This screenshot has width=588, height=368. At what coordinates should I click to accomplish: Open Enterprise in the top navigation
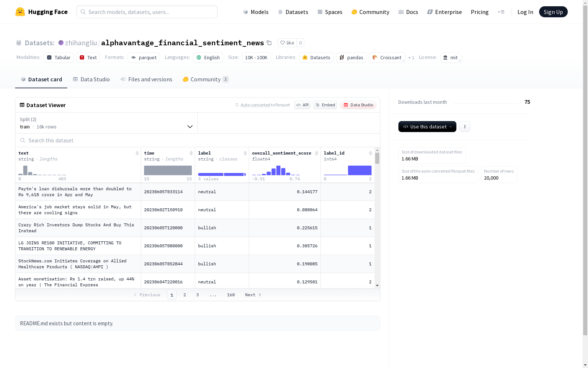[445, 12]
